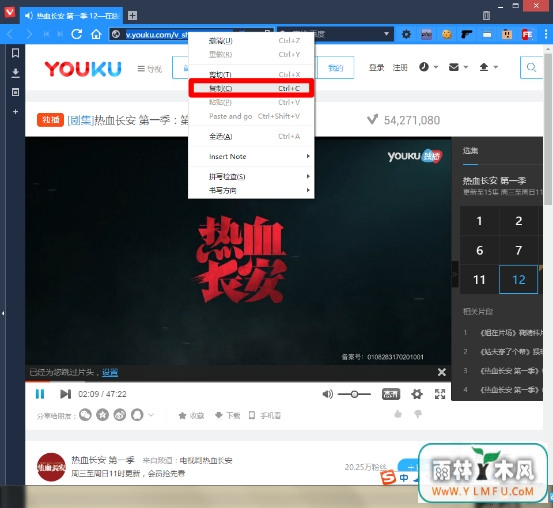The image size is (553, 508).
Task: Click the 热血长安 channel avatar thumbnail
Action: point(51,467)
